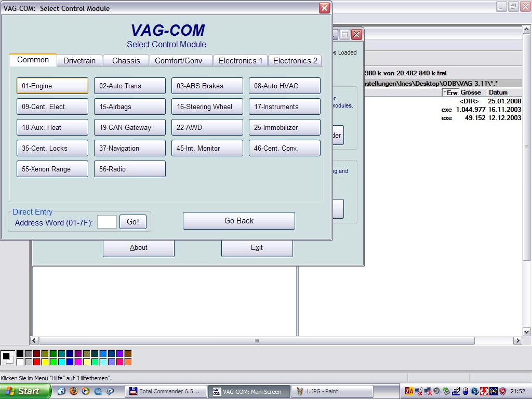The image size is (532, 399).
Task: Select the 22-AWD module
Action: [x=207, y=127]
